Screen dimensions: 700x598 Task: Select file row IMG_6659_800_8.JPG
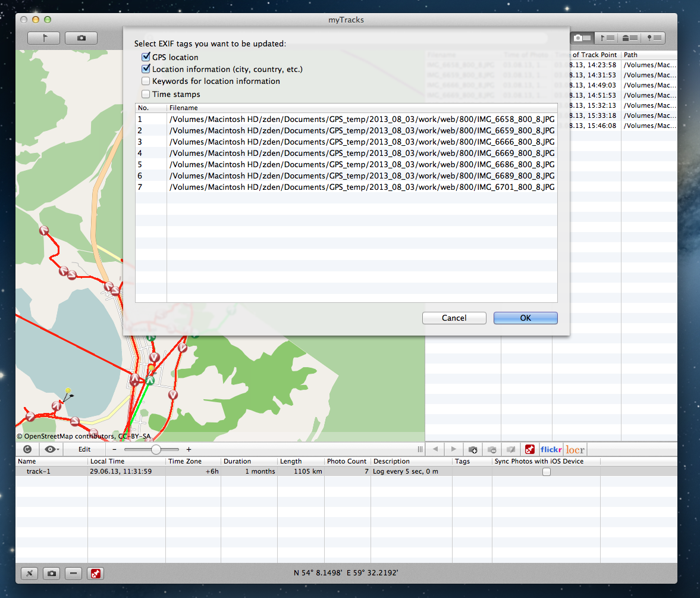346,130
